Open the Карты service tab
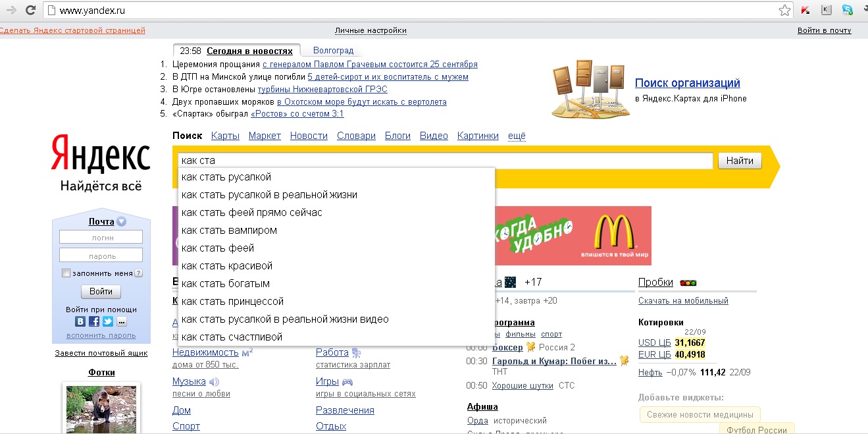Viewport: 868px width, 434px height. point(225,136)
